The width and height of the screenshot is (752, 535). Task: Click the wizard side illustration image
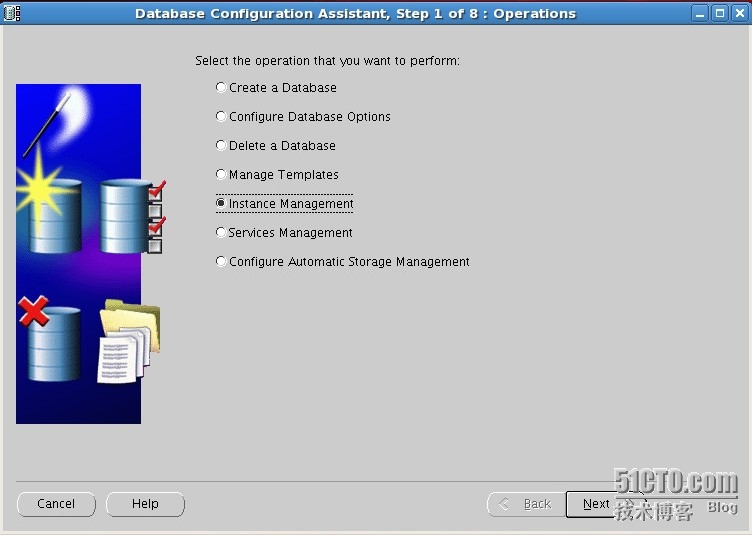coord(89,254)
